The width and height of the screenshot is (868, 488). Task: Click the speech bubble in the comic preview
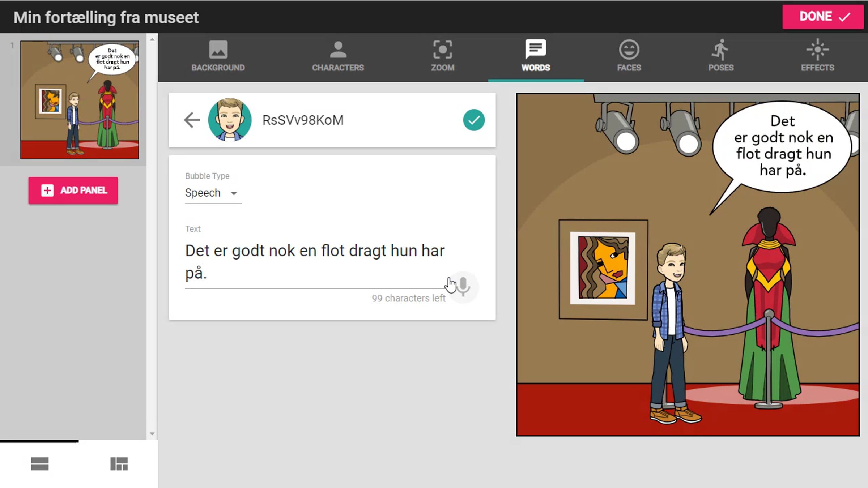click(x=781, y=147)
